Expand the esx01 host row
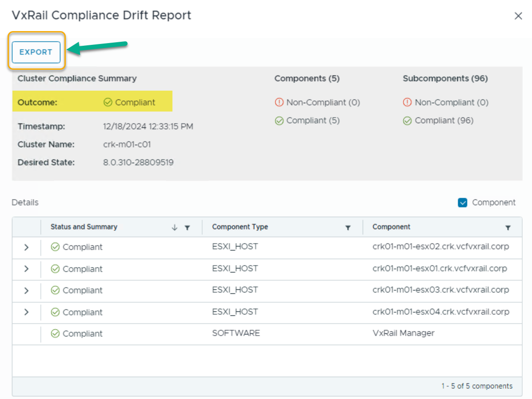The height and width of the screenshot is (399, 532). 26,269
